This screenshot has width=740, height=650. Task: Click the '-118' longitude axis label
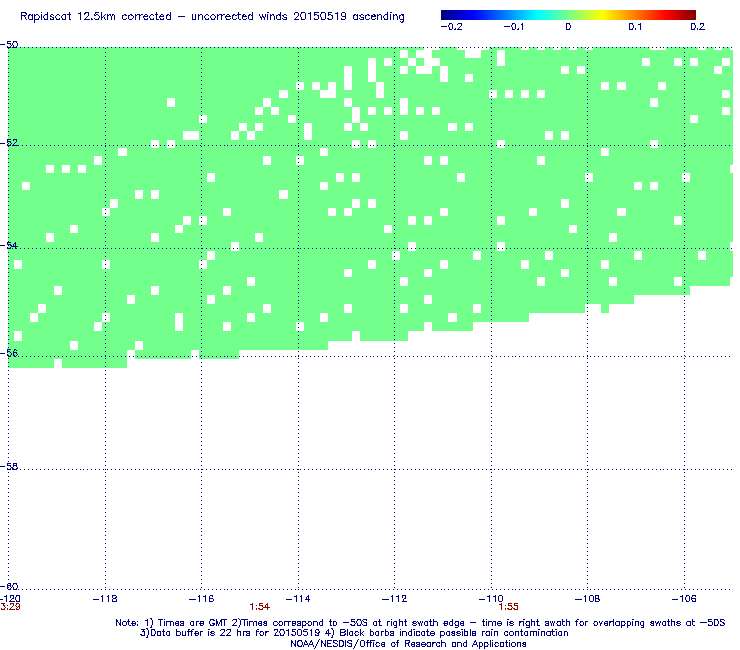tap(105, 599)
